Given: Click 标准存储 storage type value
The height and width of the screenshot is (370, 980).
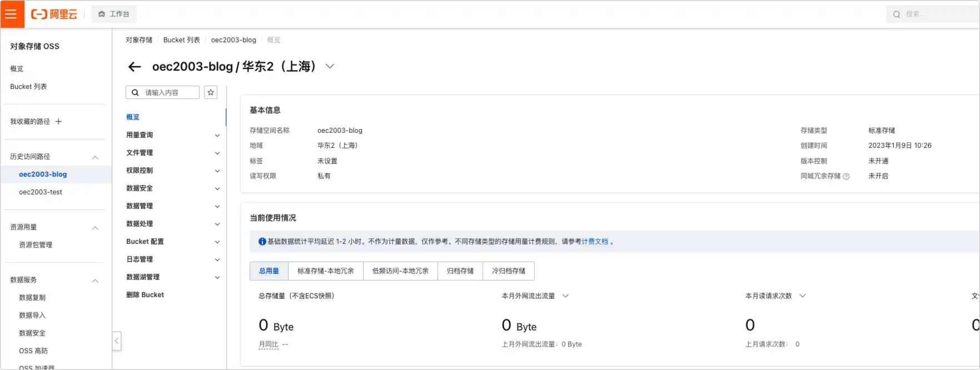Looking at the screenshot, I should (882, 131).
